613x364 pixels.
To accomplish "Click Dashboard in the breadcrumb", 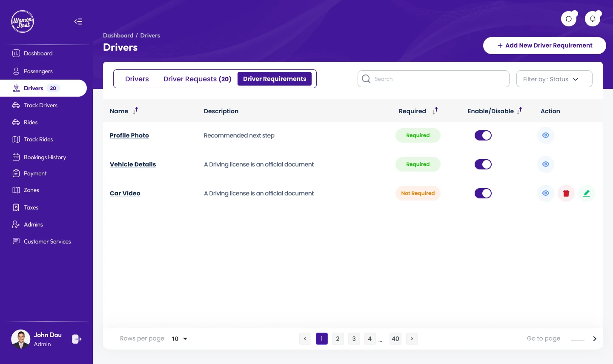I will click(118, 35).
